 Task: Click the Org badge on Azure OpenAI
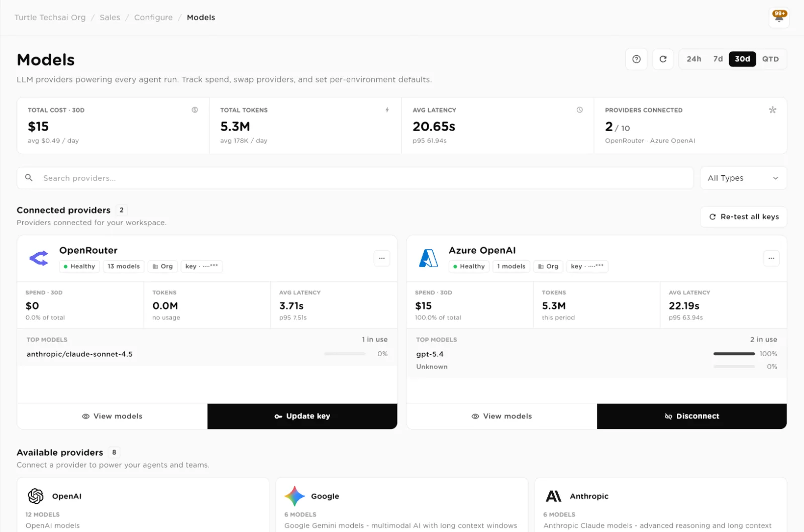[x=548, y=266]
